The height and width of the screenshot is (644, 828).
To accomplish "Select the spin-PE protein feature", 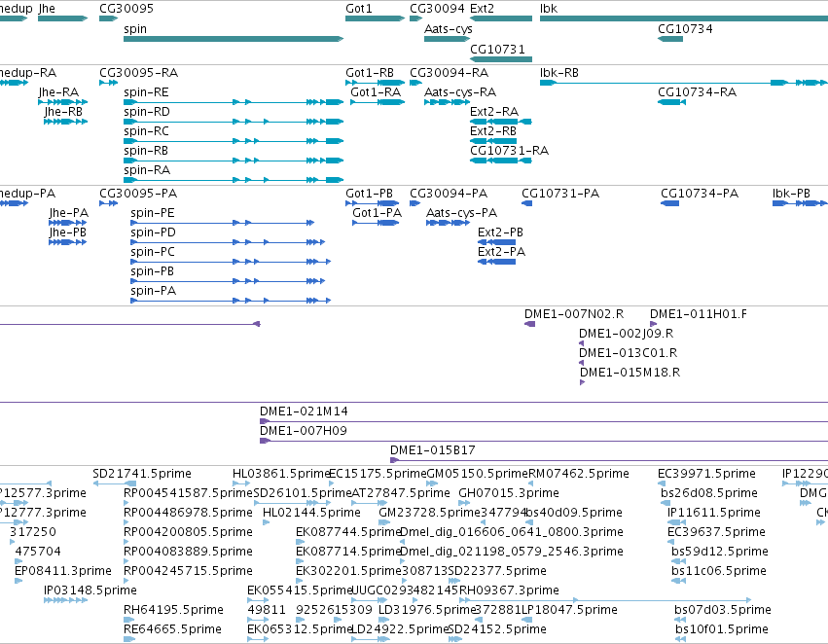I will (222, 223).
